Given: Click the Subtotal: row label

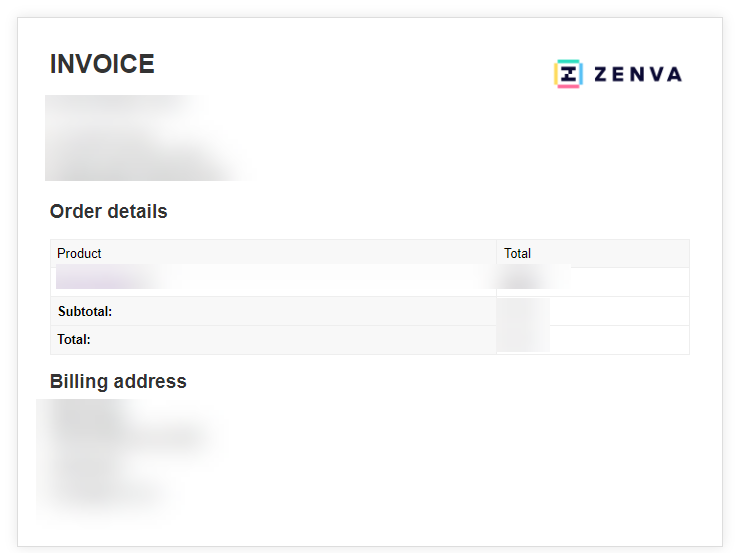Looking at the screenshot, I should tap(85, 312).
